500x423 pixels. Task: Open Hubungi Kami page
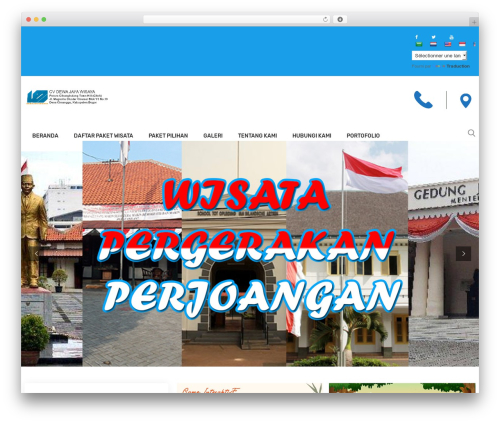click(312, 136)
